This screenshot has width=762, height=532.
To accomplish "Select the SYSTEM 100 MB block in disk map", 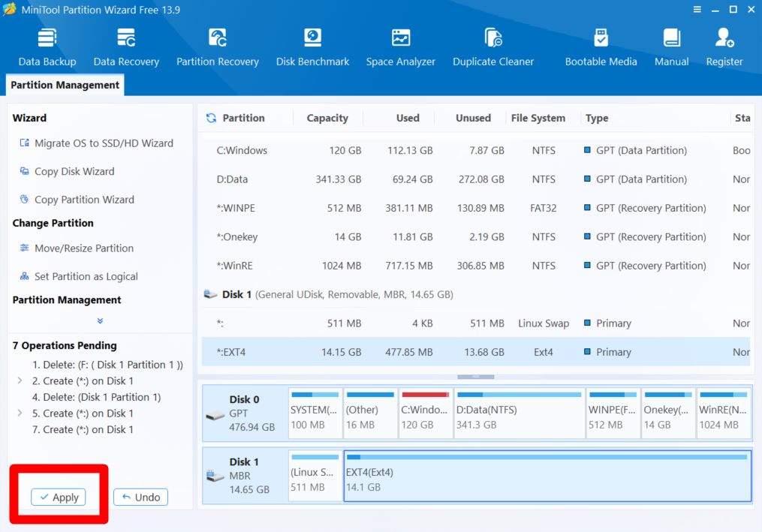I will pos(315,413).
